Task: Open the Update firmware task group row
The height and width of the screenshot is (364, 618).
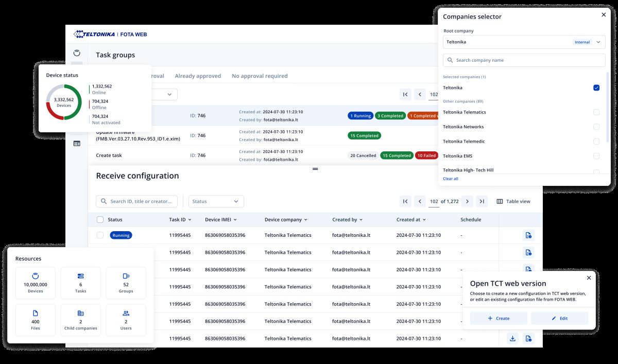Action: [263, 136]
